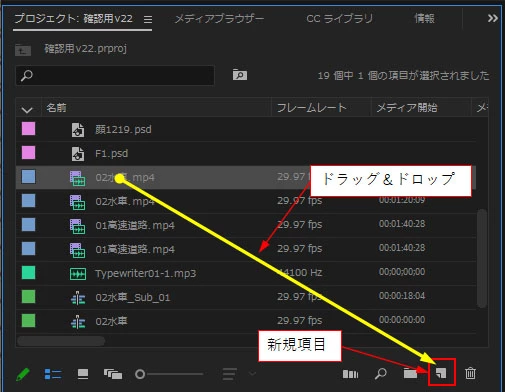This screenshot has height=392, width=505.
Task: Click audio waveform icon of Typewriter01-1.mp3
Action: pos(78,274)
